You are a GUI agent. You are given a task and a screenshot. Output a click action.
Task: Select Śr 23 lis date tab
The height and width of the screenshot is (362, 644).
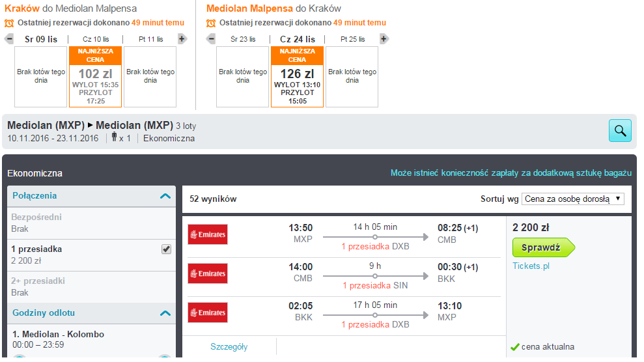[243, 40]
